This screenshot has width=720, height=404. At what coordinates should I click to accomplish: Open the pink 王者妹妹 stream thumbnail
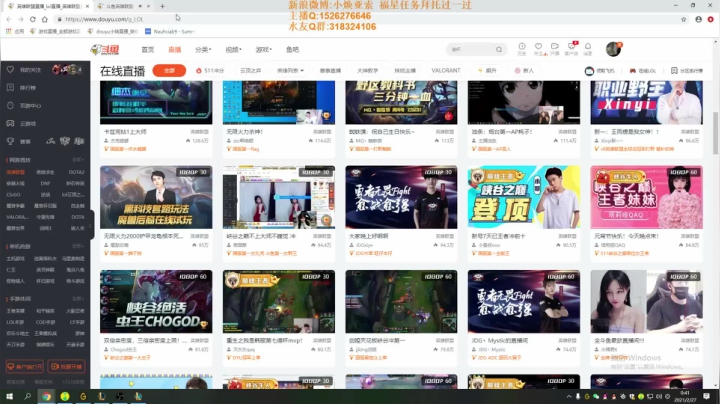pyautogui.click(x=646, y=197)
